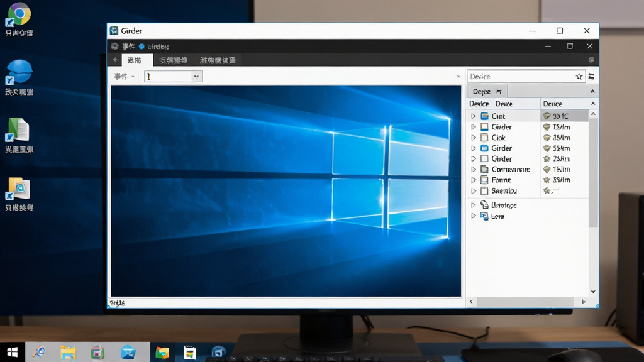
Task: Expand the Comerrrare tree row
Action: click(473, 169)
